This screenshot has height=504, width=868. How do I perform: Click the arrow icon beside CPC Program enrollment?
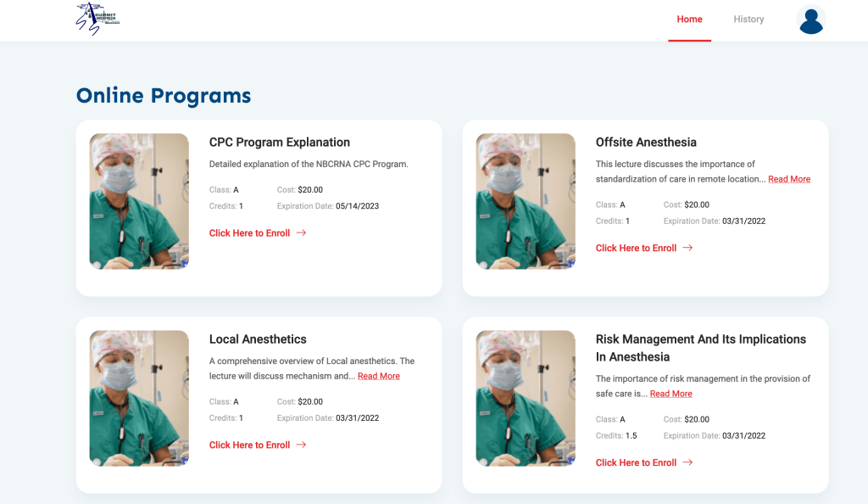point(303,232)
